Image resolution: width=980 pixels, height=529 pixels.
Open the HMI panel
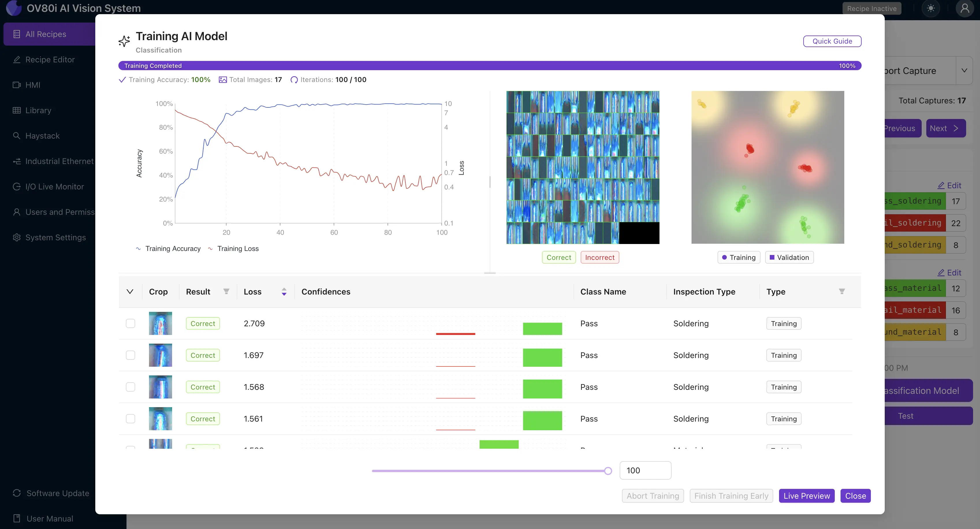(33, 85)
